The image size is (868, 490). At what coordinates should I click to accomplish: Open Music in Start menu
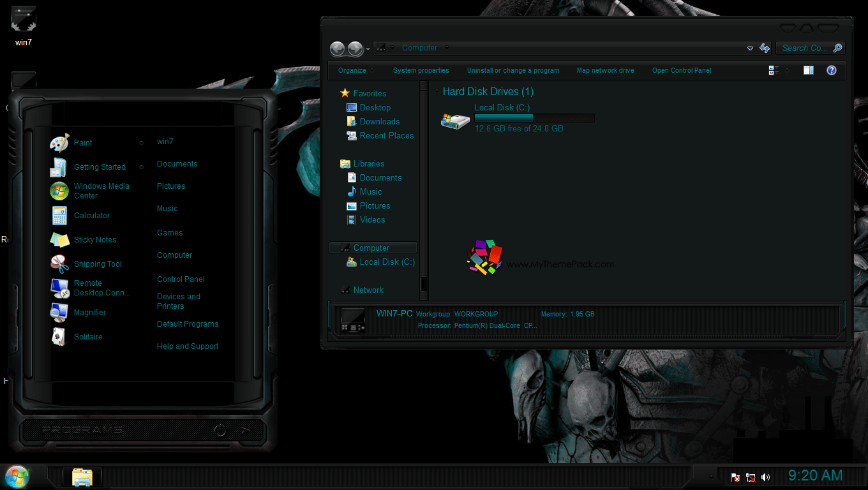(x=167, y=209)
